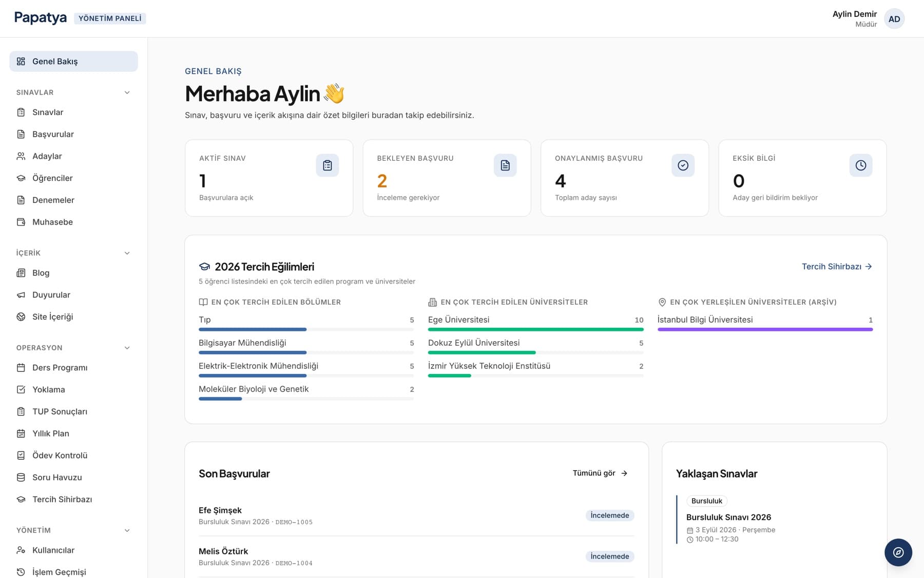Viewport: 924px width, 578px height.
Task: Click the İncelemede badge for Efe Şimşek
Action: tap(610, 515)
